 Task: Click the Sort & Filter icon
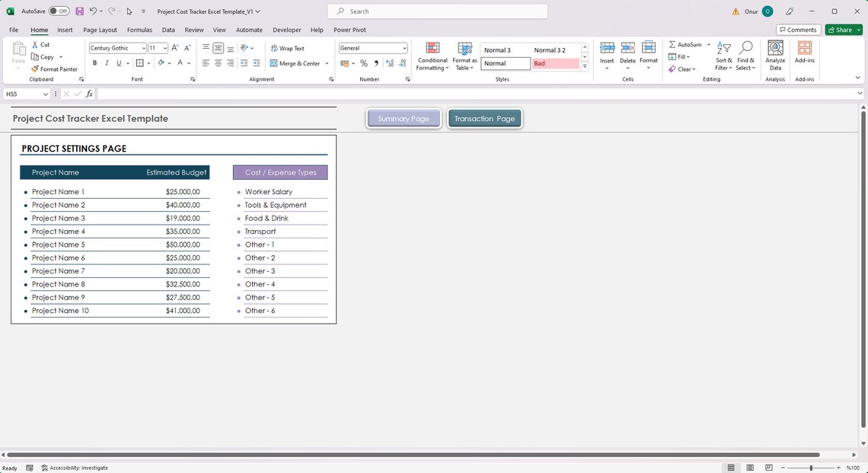[722, 55]
